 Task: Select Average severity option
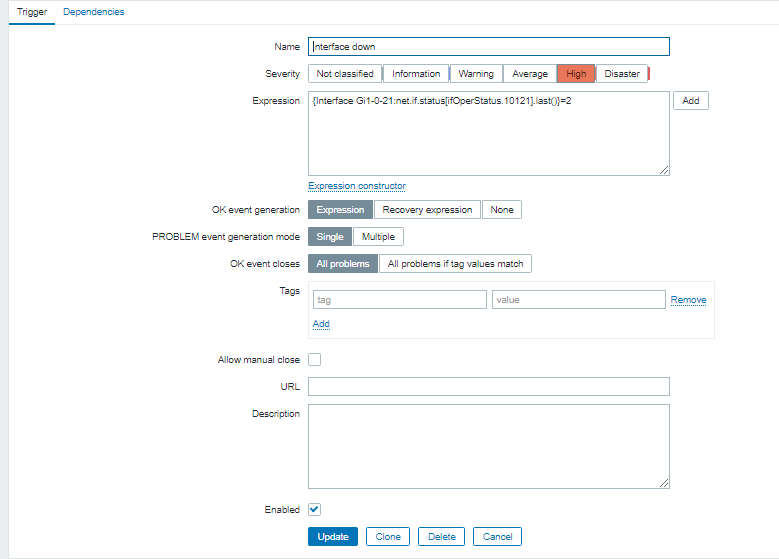529,73
